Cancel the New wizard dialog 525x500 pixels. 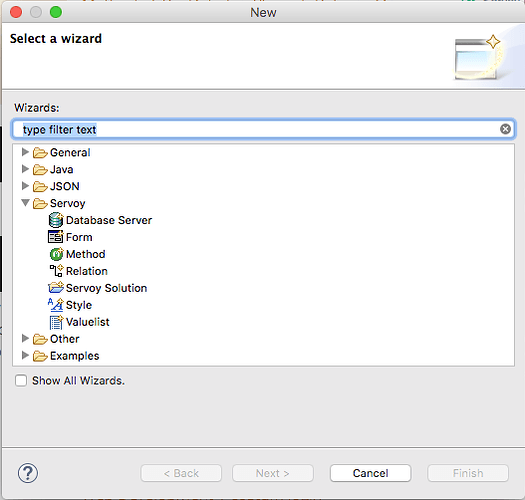tap(370, 473)
